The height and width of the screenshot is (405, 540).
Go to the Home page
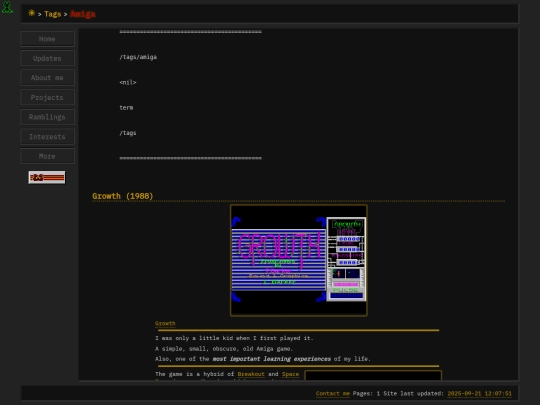pyautogui.click(x=47, y=39)
